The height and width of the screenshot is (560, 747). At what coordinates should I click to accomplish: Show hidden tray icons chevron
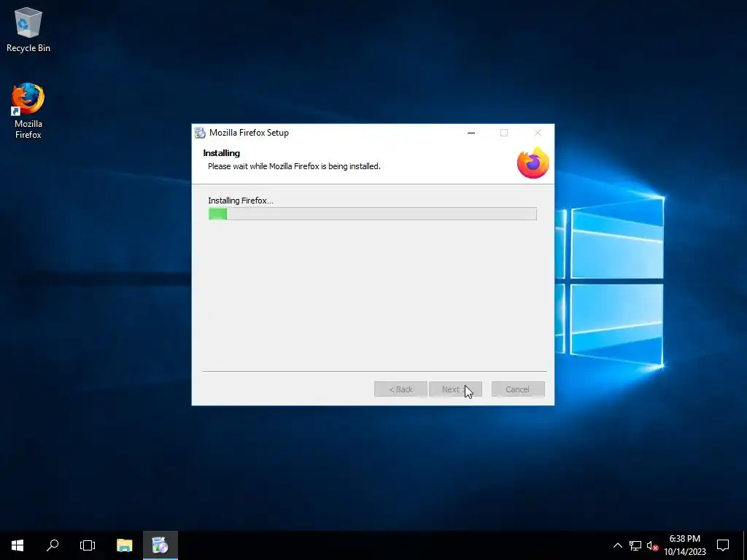pos(617,545)
